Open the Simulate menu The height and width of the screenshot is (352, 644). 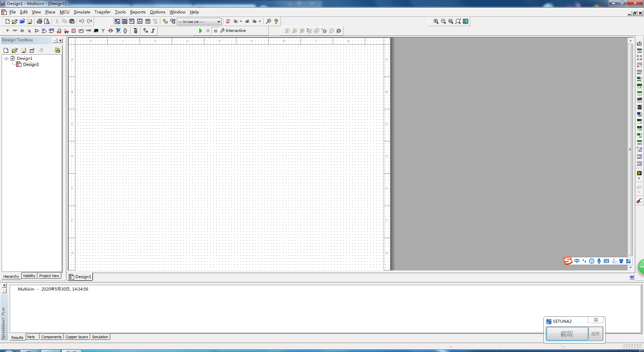(82, 12)
